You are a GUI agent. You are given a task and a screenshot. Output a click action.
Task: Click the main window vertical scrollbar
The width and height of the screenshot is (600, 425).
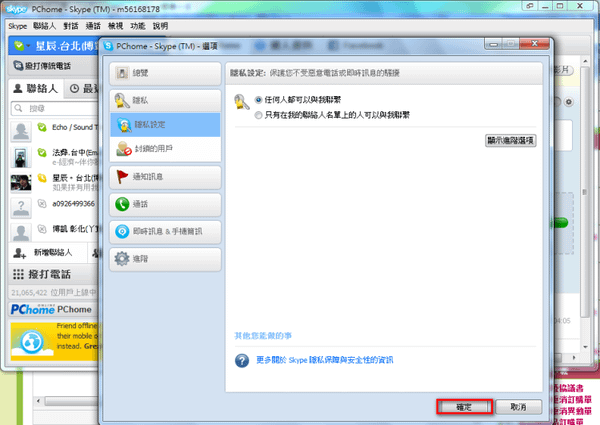[x=585, y=191]
